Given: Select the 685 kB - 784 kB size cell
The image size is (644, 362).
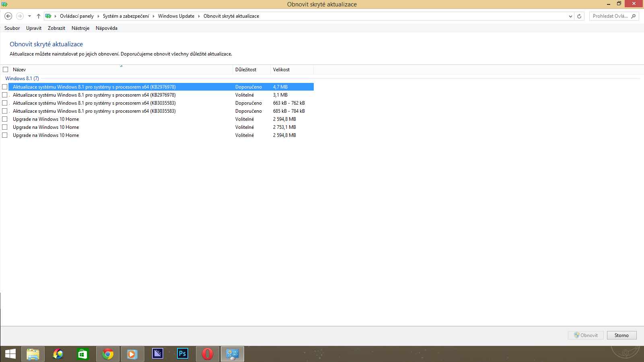Looking at the screenshot, I should coord(289,111).
